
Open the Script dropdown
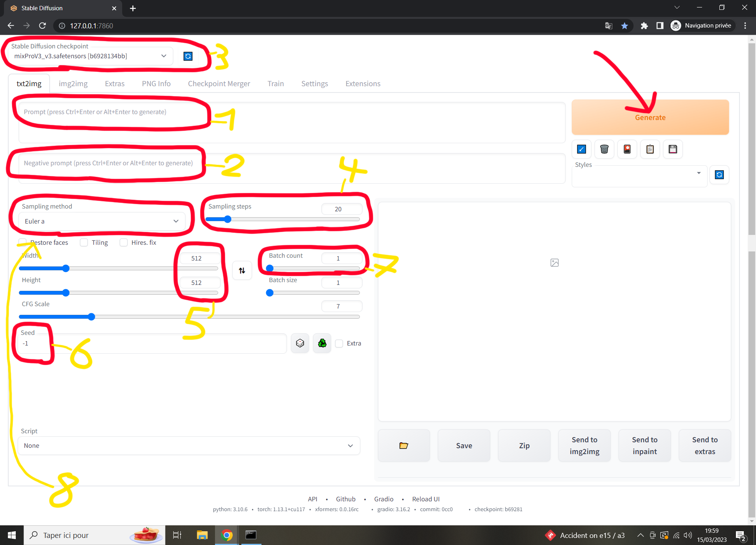click(x=189, y=445)
